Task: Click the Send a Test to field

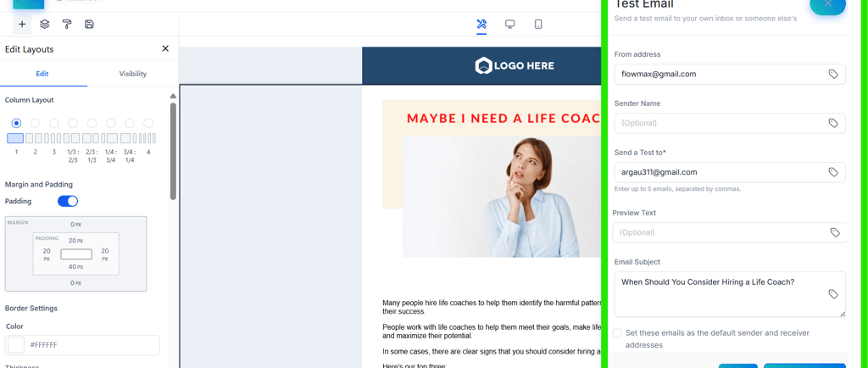Action: 730,172
